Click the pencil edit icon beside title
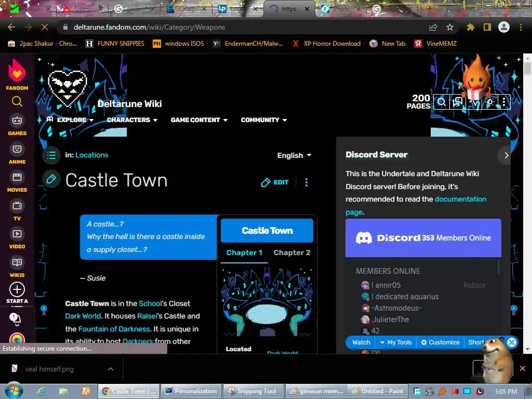The width and height of the screenshot is (532, 399). 51,179
